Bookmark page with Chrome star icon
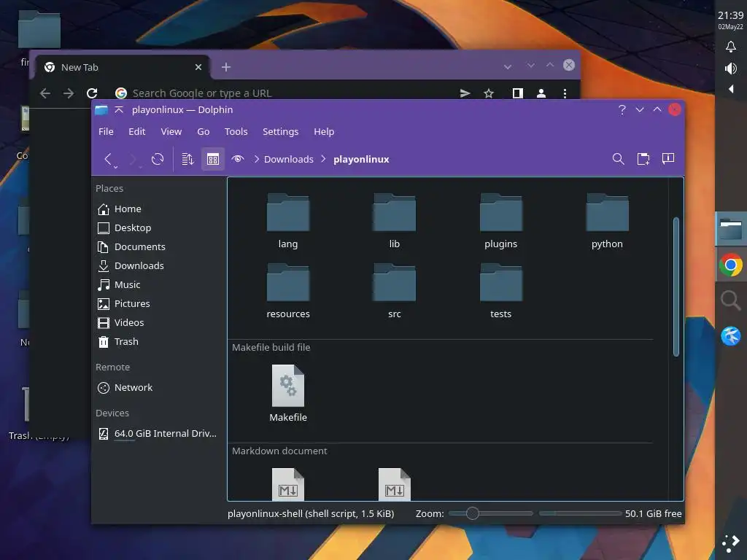Image resolution: width=747 pixels, height=560 pixels. tap(488, 93)
